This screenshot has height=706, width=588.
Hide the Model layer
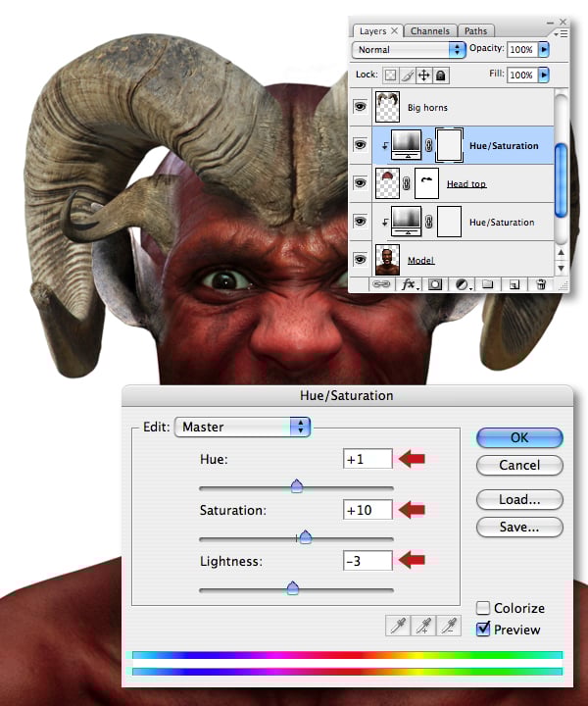360,259
